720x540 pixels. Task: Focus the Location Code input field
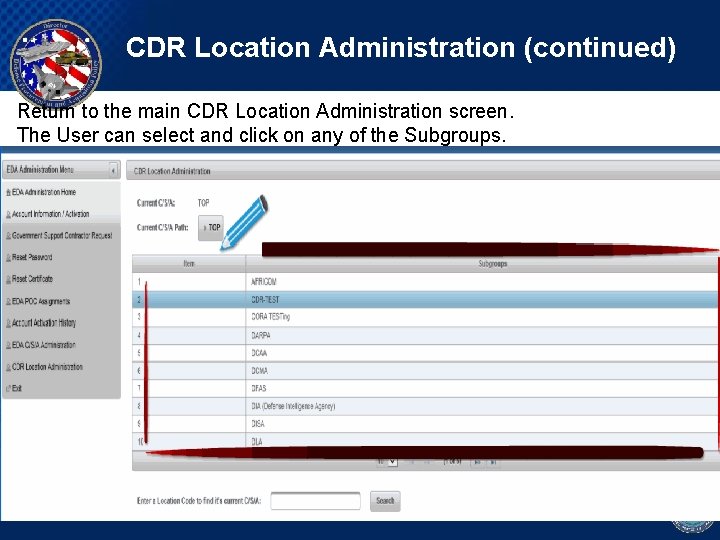click(x=315, y=501)
